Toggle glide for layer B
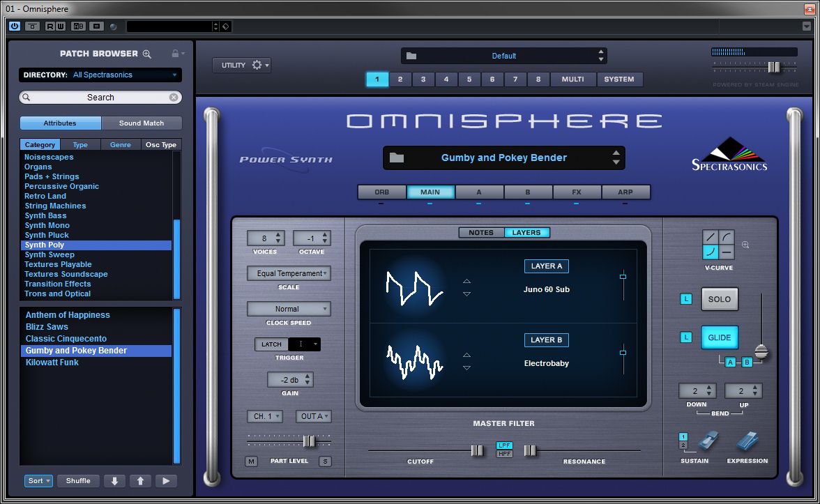 click(x=747, y=362)
